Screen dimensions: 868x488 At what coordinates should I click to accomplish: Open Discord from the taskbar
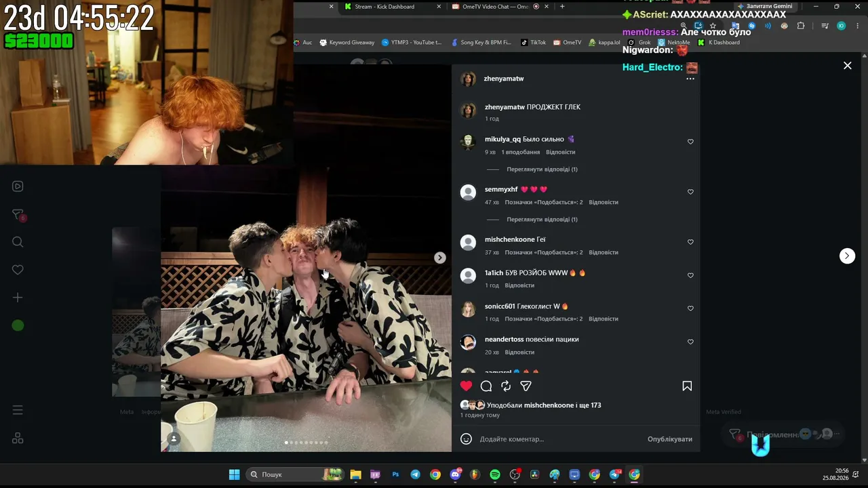pos(455,474)
